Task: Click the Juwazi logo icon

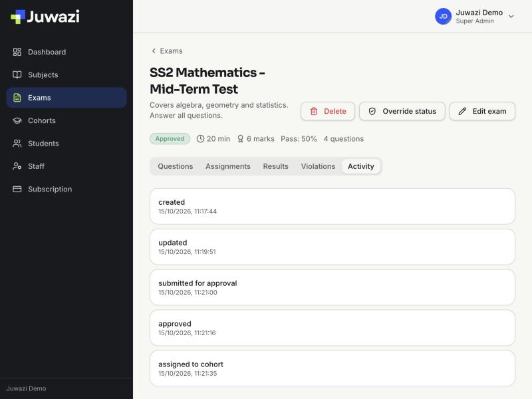Action: coord(18,17)
